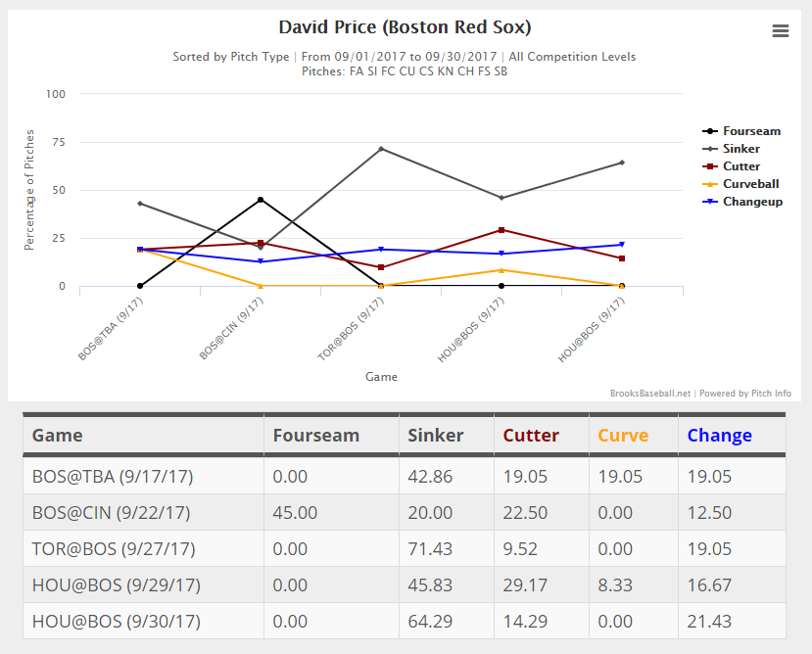Sort by the Cutter column header
The width and height of the screenshot is (812, 654).
pos(531,436)
